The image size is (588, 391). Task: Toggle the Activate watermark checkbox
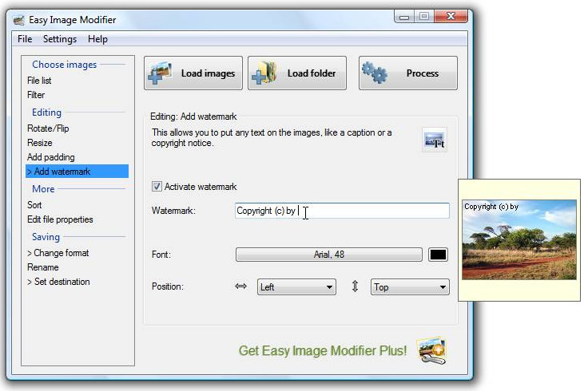coord(157,186)
